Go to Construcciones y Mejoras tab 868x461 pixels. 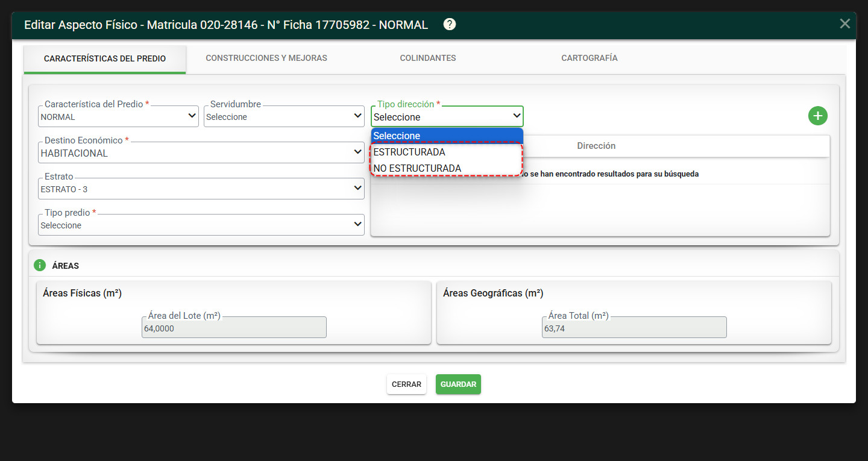pyautogui.click(x=266, y=58)
